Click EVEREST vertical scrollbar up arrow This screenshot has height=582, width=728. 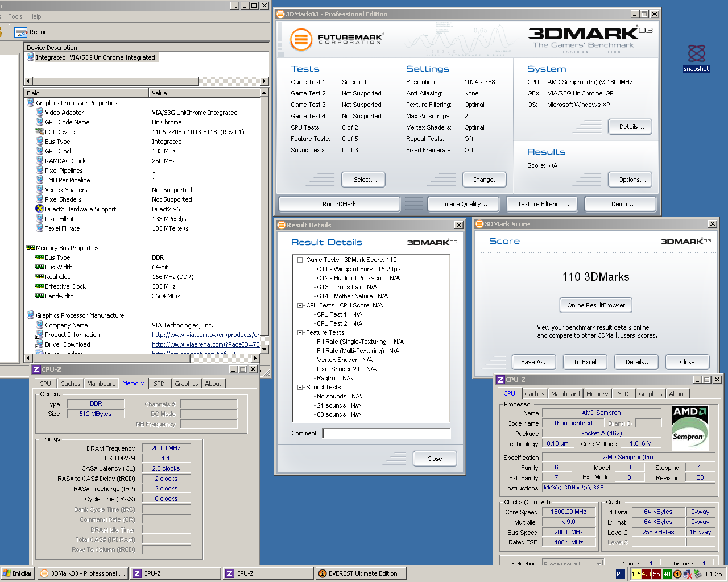tap(264, 93)
